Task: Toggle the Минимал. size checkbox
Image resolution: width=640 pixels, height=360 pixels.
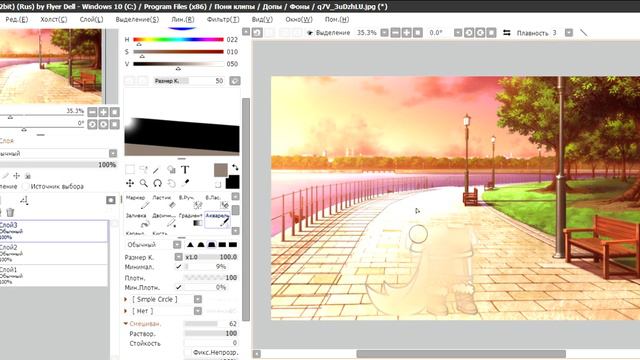Action: coord(178,267)
